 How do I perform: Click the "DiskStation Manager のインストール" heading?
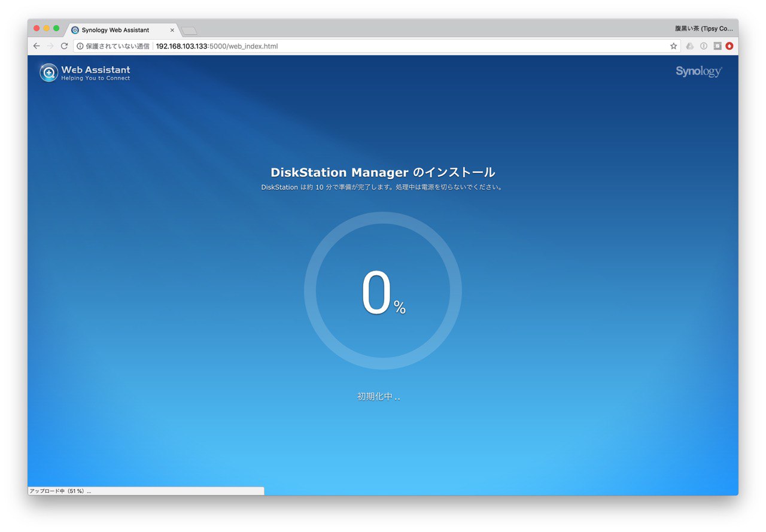(x=383, y=172)
